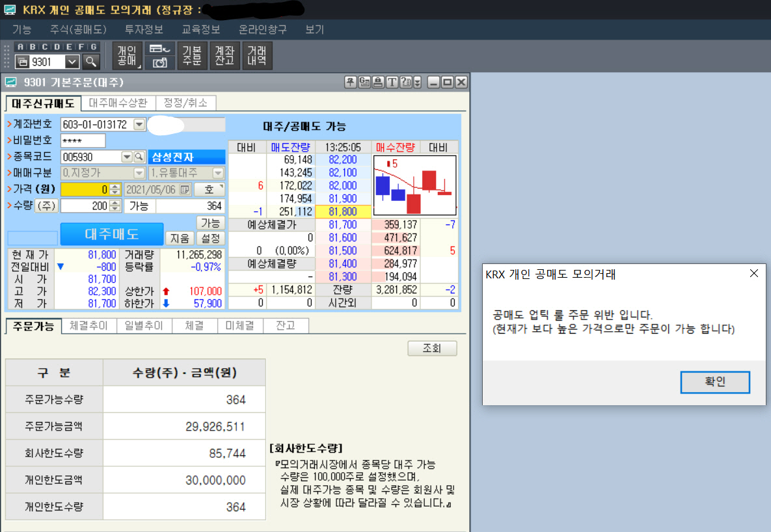Open the 개인공매 toolbar menu icon

127,55
